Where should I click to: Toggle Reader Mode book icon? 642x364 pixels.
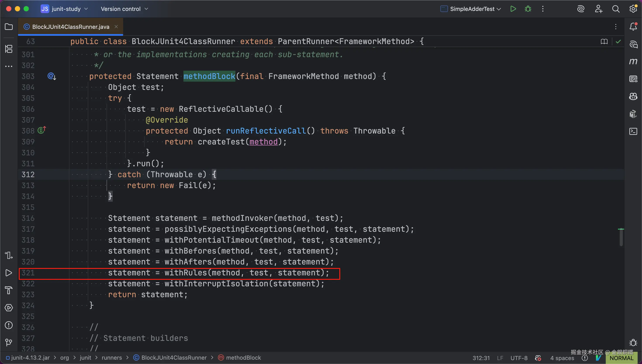pyautogui.click(x=604, y=41)
